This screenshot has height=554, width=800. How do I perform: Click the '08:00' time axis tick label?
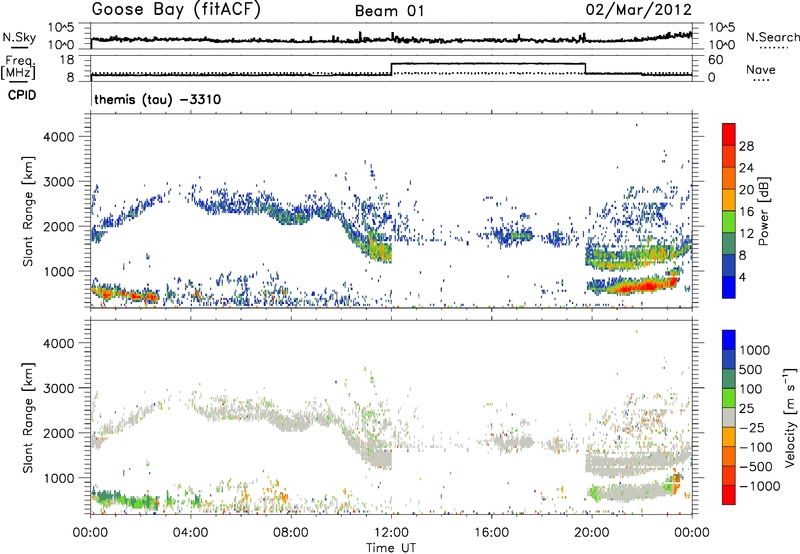coord(291,533)
